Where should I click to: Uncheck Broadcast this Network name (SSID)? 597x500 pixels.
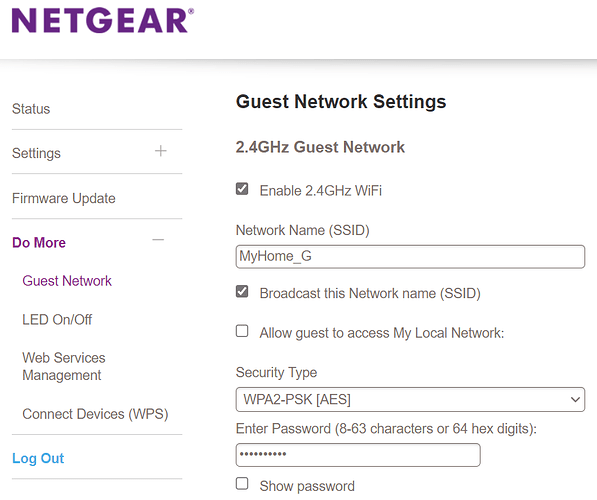click(x=242, y=292)
